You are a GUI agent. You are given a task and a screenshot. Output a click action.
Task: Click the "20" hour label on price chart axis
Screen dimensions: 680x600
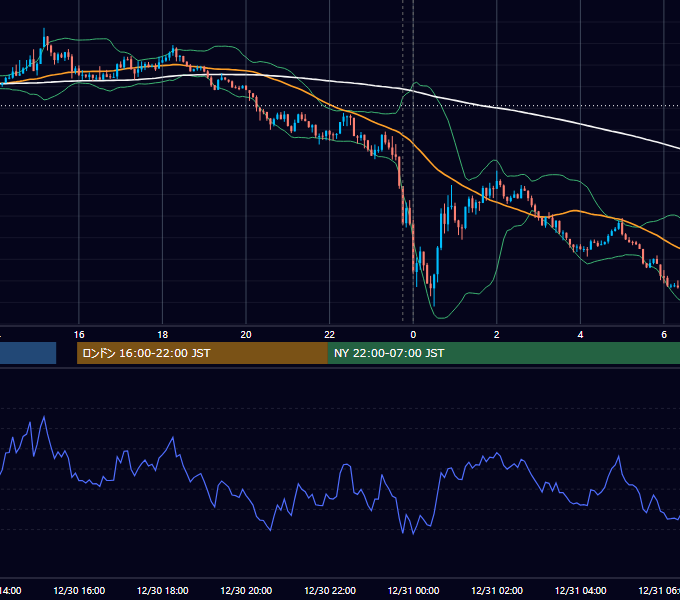[x=246, y=334]
